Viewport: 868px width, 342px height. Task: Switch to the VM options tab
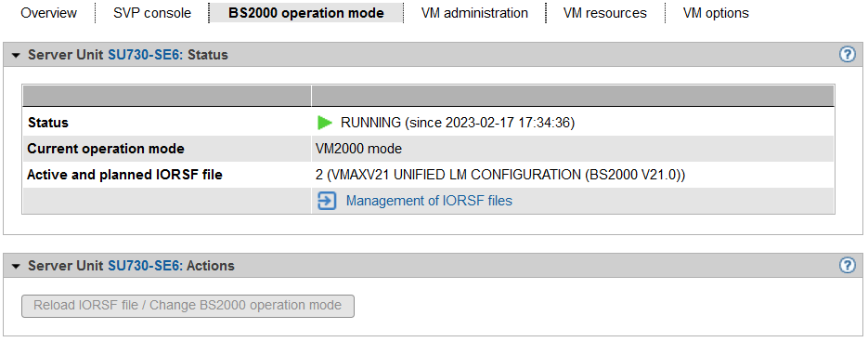click(716, 13)
